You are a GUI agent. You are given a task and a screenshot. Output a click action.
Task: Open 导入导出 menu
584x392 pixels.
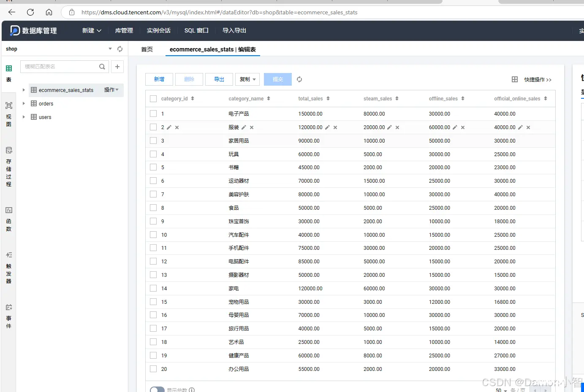(234, 30)
